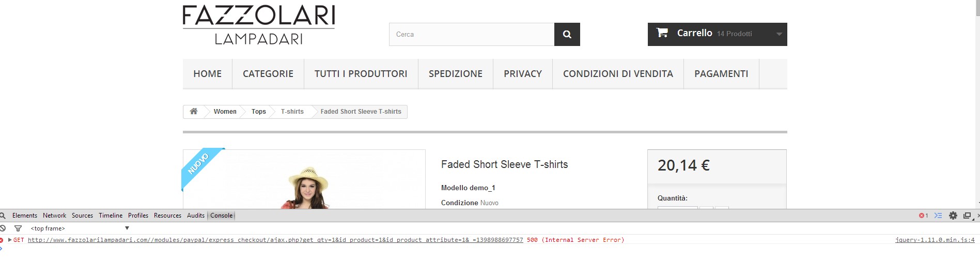Expand the GET error message triangle

(x=10, y=240)
